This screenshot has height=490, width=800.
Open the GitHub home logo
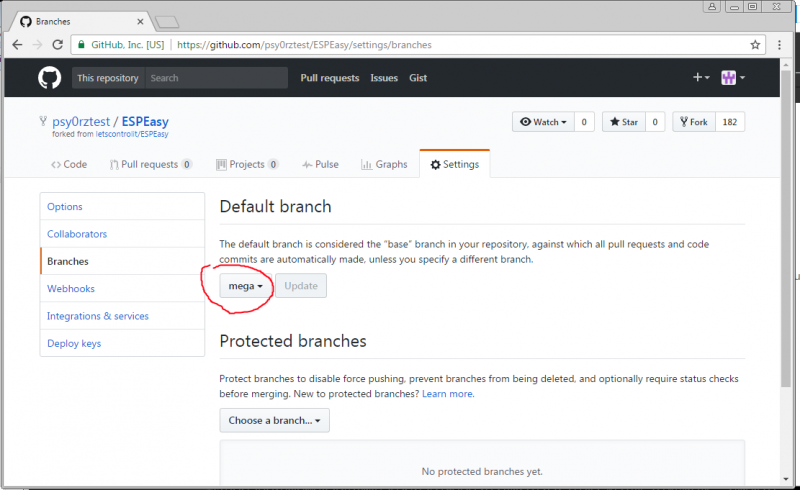[49, 78]
